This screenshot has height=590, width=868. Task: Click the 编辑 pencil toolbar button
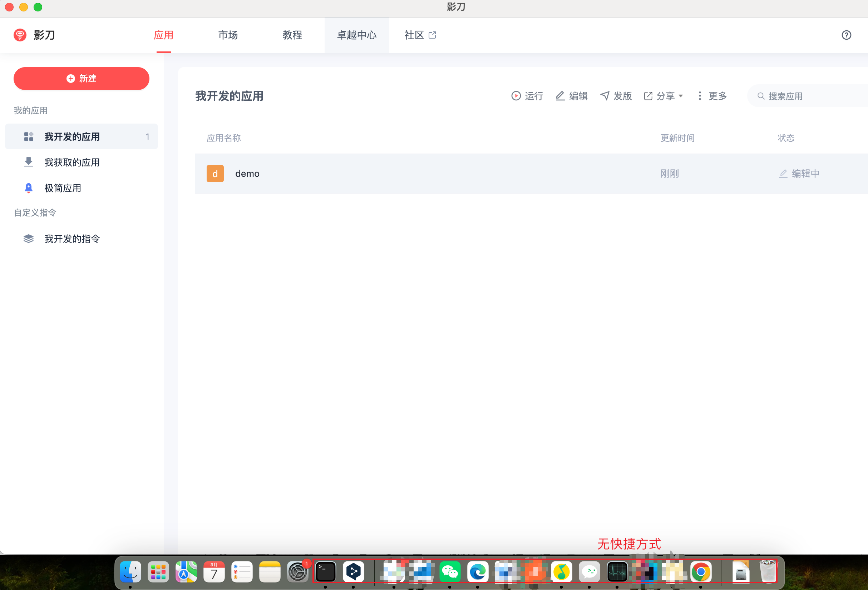click(x=571, y=96)
